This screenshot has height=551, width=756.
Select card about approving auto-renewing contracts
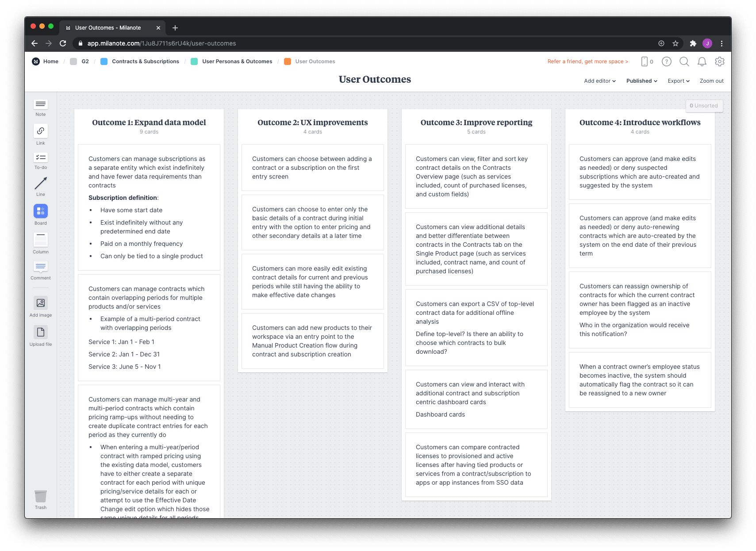click(640, 236)
